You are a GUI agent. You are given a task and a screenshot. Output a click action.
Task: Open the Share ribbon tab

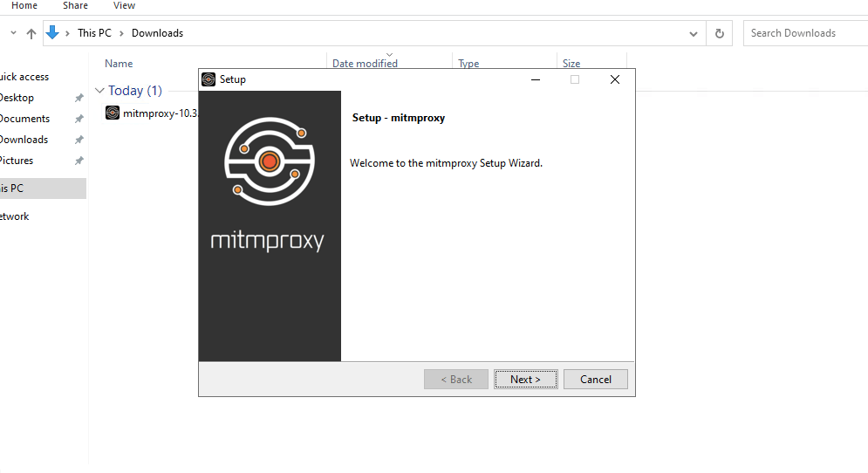[75, 5]
